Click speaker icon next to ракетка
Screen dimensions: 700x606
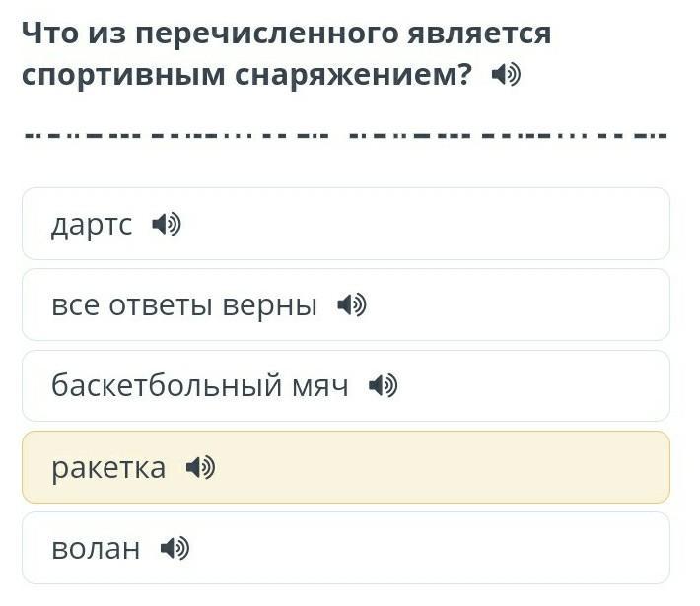point(200,468)
